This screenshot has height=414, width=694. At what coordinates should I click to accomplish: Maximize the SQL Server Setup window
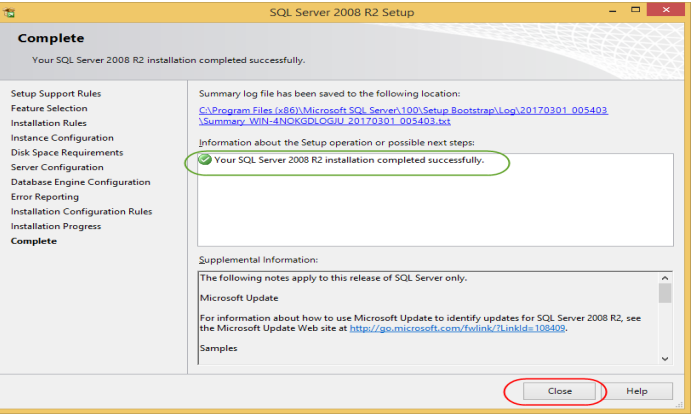pyautogui.click(x=636, y=10)
